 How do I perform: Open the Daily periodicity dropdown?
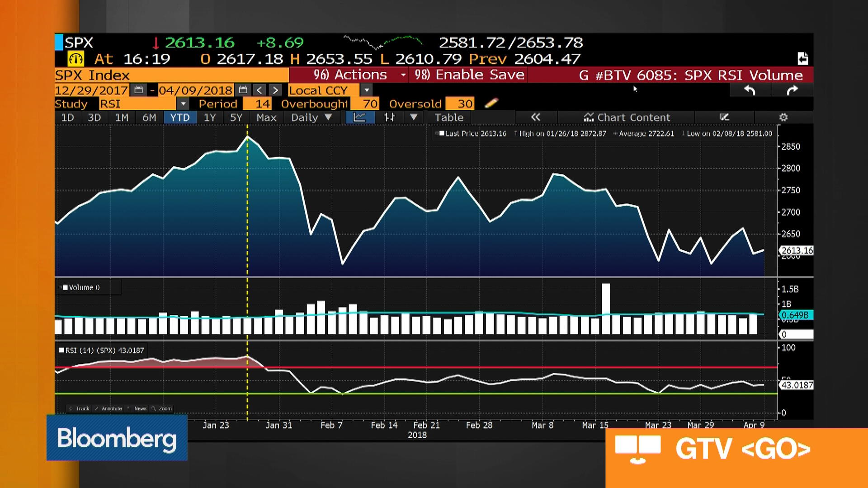pyautogui.click(x=311, y=117)
